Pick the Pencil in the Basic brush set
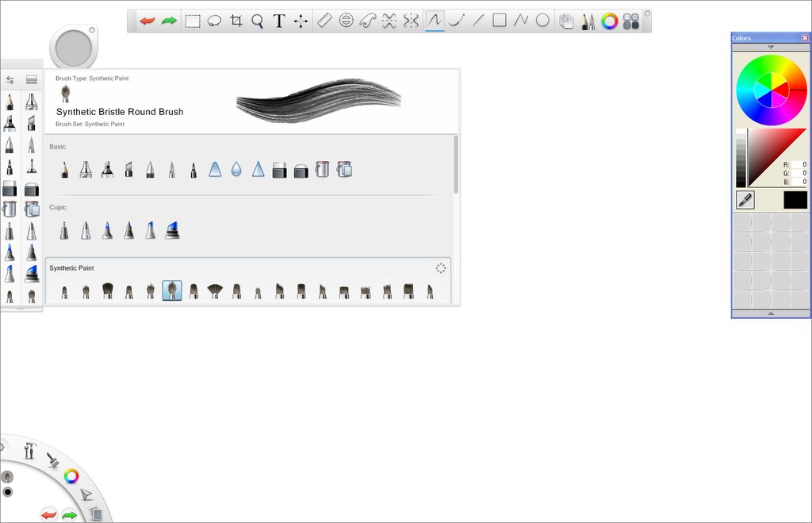This screenshot has height=523, width=812. coord(64,170)
